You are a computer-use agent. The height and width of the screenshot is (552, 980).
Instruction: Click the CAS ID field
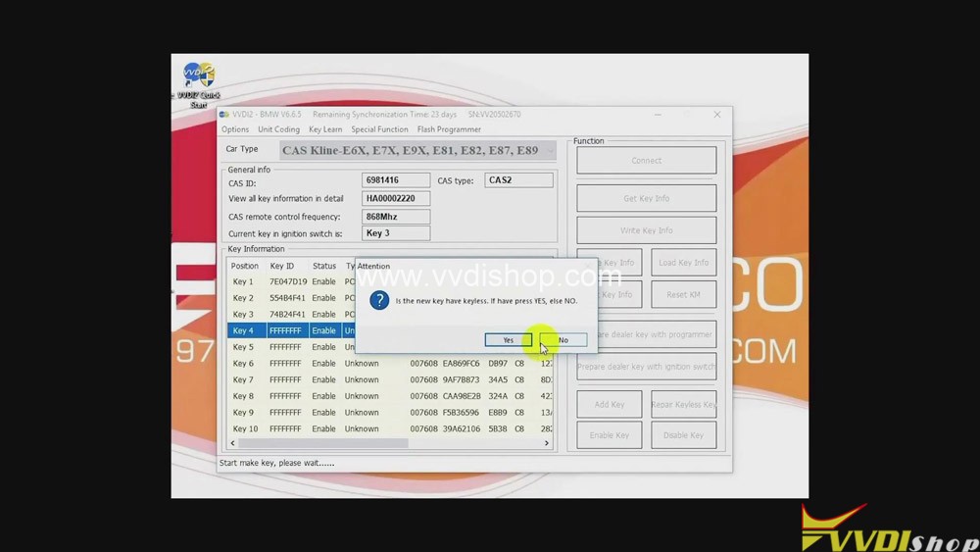click(x=396, y=180)
